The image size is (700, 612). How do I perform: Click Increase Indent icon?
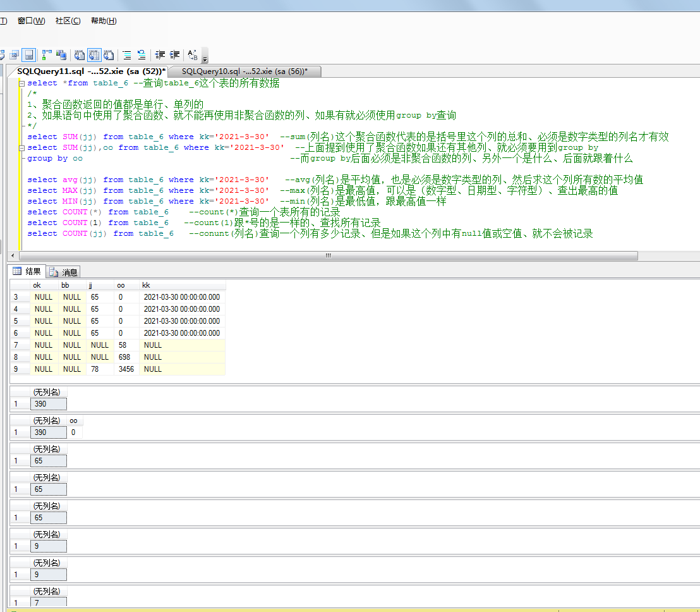pyautogui.click(x=174, y=55)
